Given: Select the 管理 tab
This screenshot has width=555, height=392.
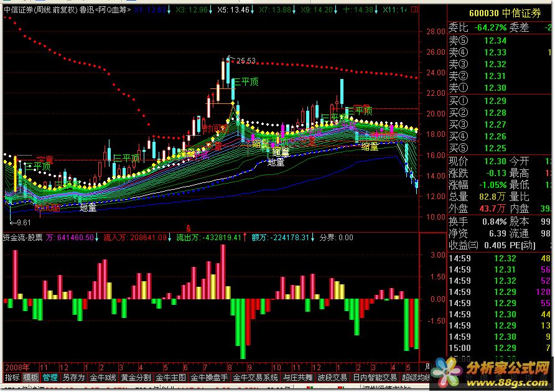Looking at the screenshot, I should (50, 378).
